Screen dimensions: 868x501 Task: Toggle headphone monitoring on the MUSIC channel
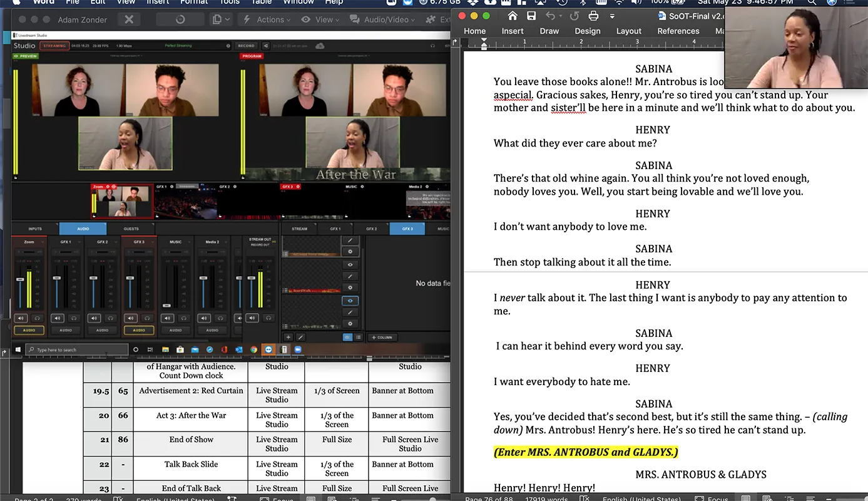[183, 318]
